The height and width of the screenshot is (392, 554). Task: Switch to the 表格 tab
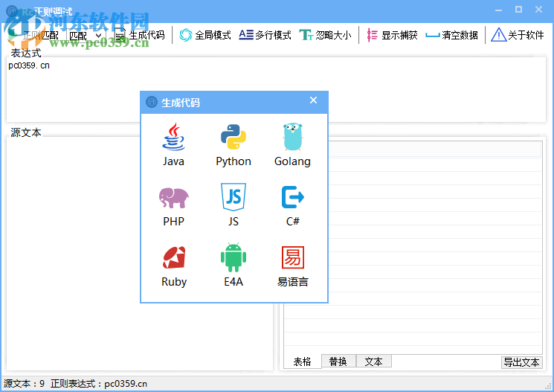tap(303, 362)
